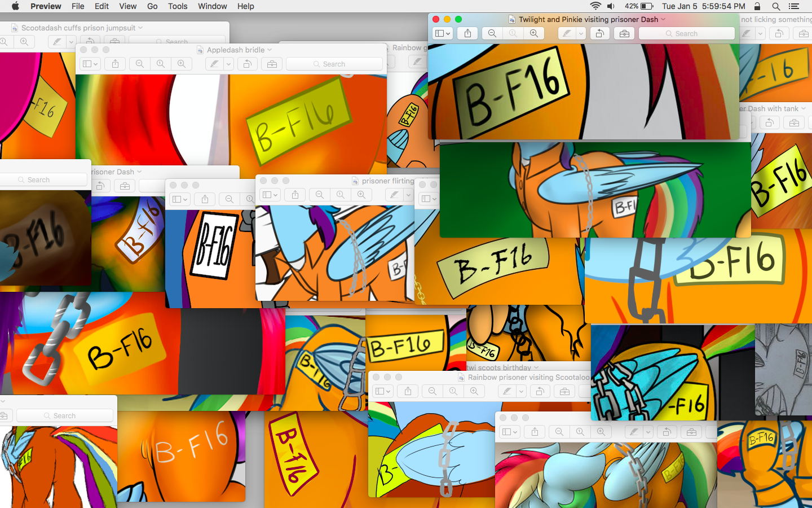Expand Appledash bridle title chevron
This screenshot has height=508, width=812.
pos(270,50)
